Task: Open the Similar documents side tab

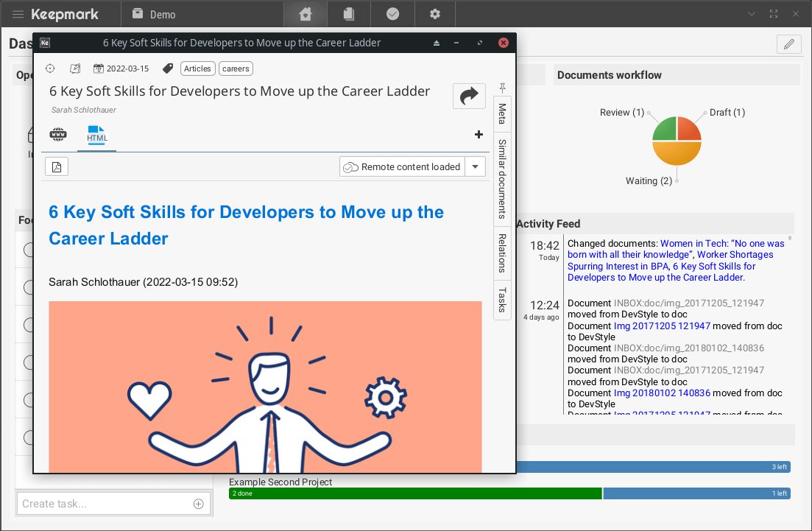Action: 502,179
